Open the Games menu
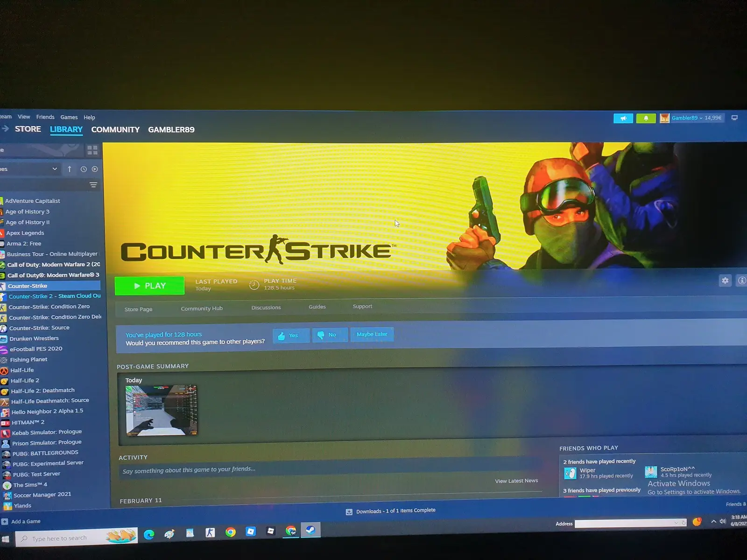 pos(69,117)
